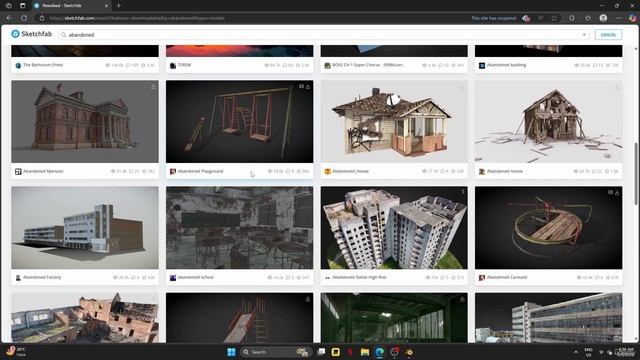Open the Windows Start menu
Screen dimensions: 640x360
point(231,352)
